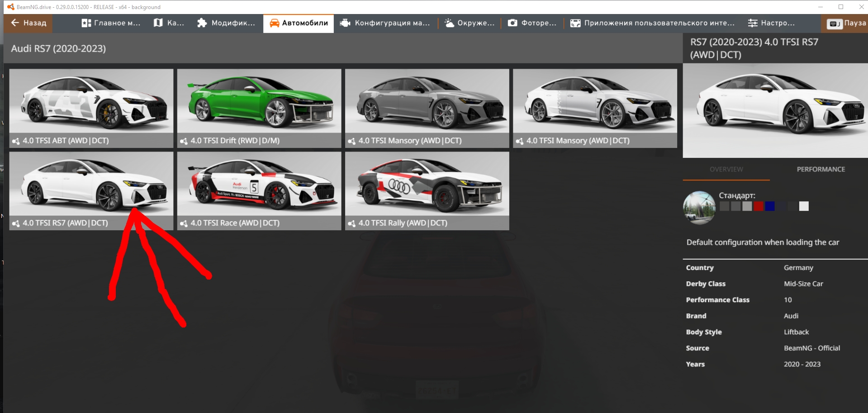Viewport: 868px width, 413px height.
Task: Open the Конфигурация ма... vehicle config tab
Action: [x=385, y=23]
